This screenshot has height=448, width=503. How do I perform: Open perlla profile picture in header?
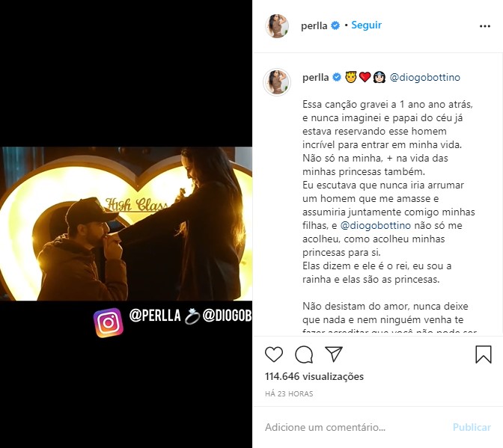pos(277,26)
